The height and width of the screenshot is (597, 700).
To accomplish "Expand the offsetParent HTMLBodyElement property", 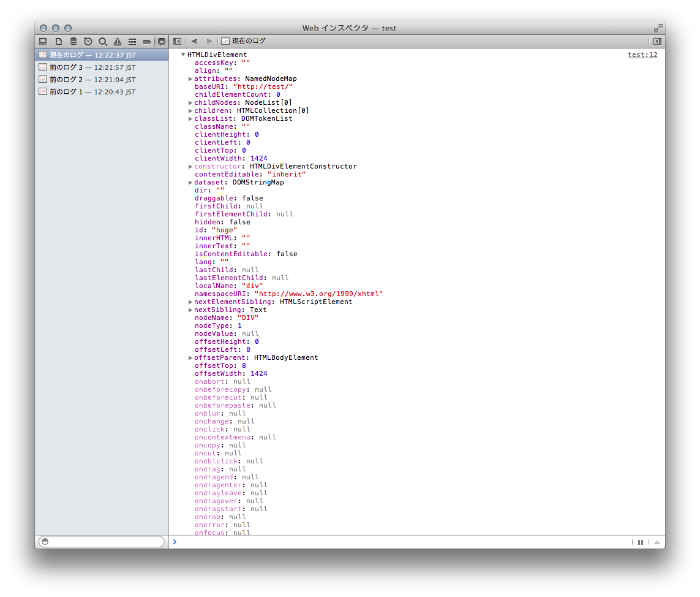I will click(190, 358).
